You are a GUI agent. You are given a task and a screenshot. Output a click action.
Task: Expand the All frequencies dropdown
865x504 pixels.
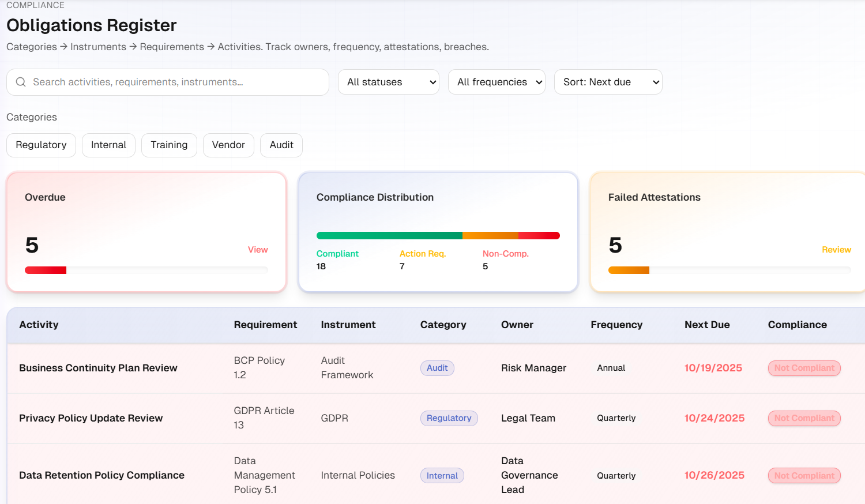(496, 82)
